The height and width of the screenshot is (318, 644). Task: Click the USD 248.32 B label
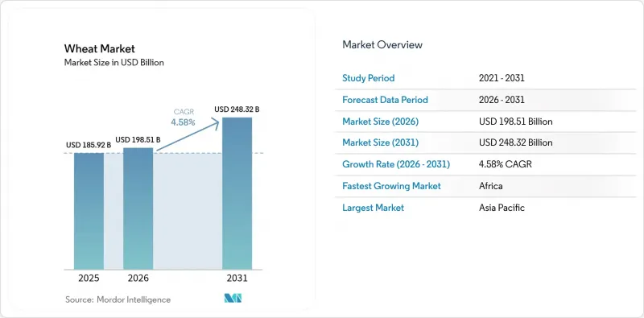pyautogui.click(x=237, y=109)
